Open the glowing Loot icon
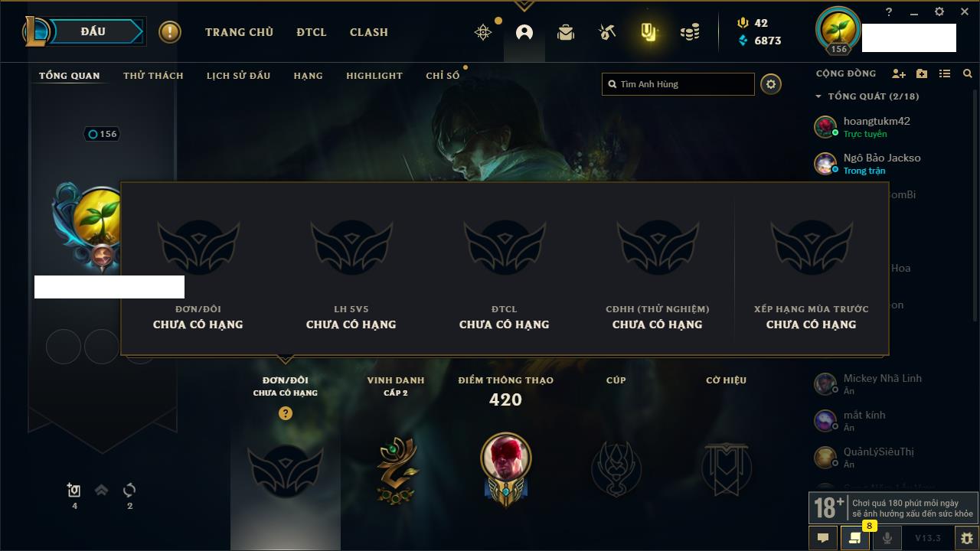 (x=648, y=32)
